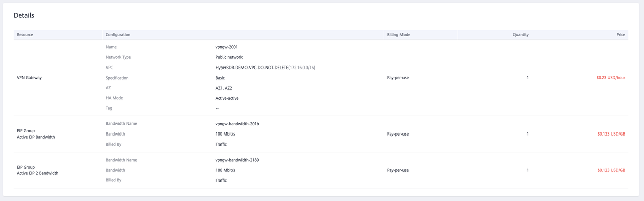This screenshot has height=201, width=644.
Task: Select HyperBDR-DEMO-VPC-DO-NOT-DELETE VPC value
Action: click(252, 68)
